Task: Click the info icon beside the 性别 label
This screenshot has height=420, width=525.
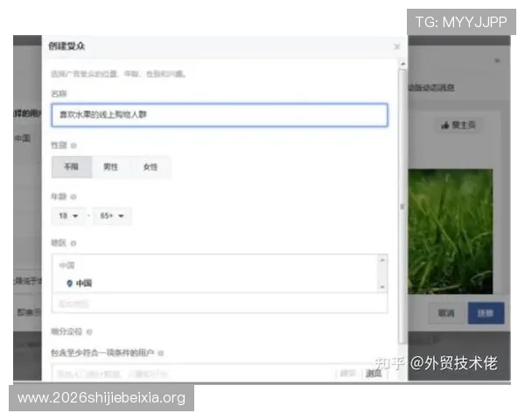Action: [x=73, y=146]
